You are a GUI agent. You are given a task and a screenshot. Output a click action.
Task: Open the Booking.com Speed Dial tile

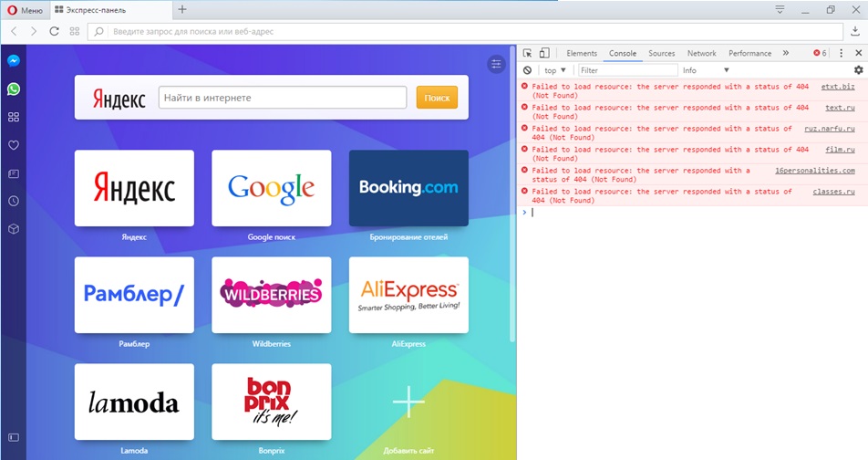(x=408, y=188)
